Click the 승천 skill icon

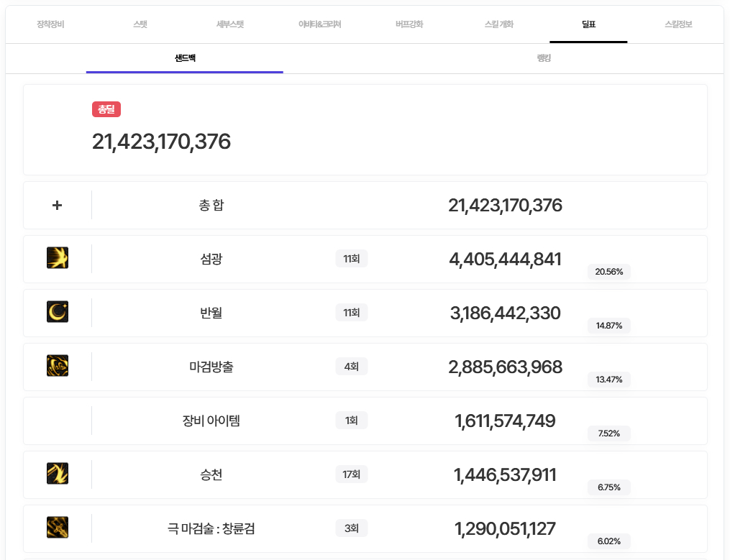pos(58,474)
